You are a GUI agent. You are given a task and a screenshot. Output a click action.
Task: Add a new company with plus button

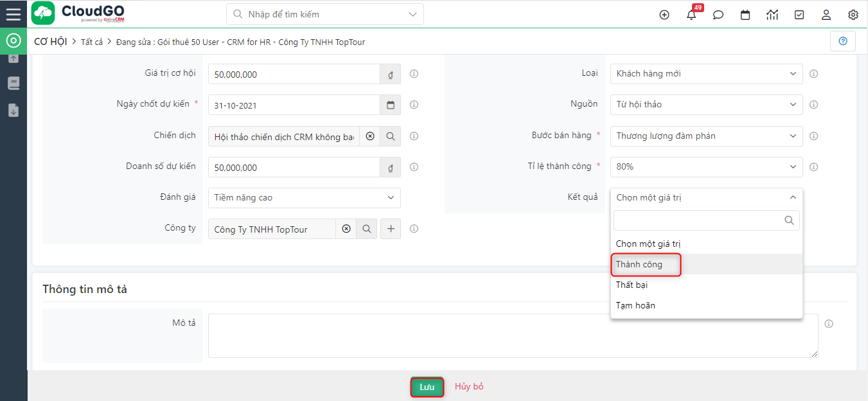coord(391,229)
